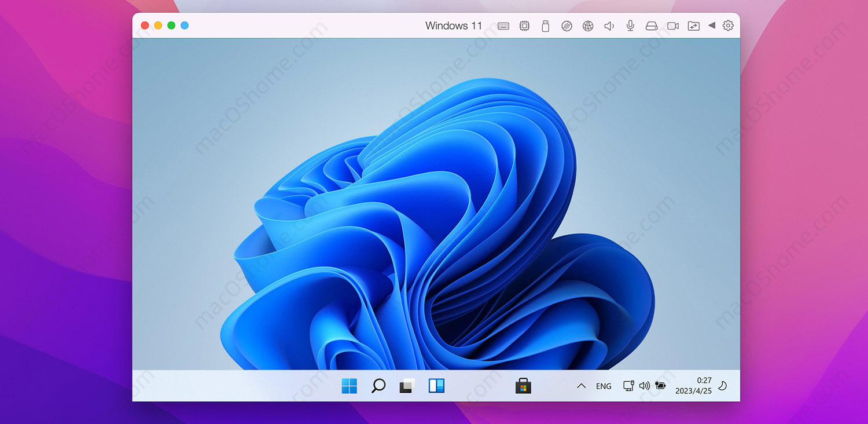Screen dimensions: 868x424
Task: Open the Windows Start menu
Action: tap(348, 385)
